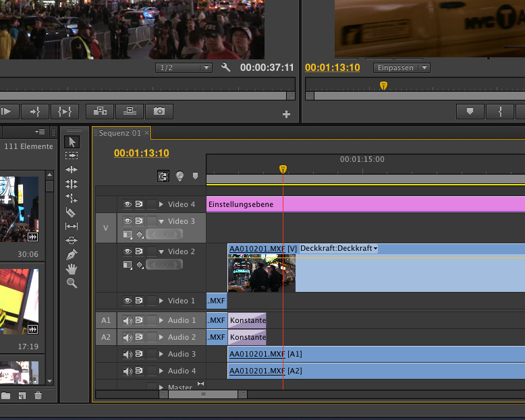Select the Zoom magnifier tool
The height and width of the screenshot is (420, 525).
pyautogui.click(x=72, y=283)
